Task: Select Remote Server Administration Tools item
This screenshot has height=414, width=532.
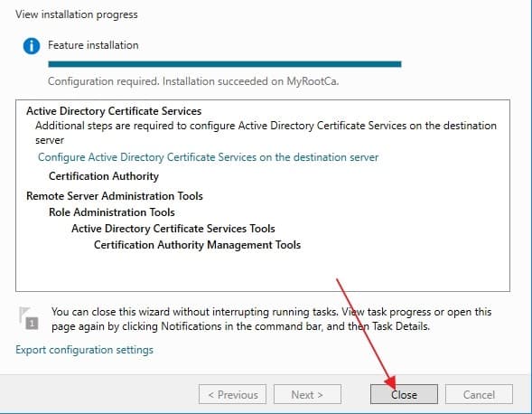Action: [x=115, y=196]
